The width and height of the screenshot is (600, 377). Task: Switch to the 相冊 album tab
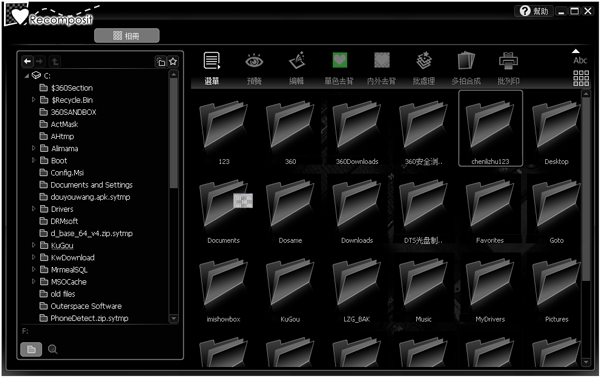[127, 36]
